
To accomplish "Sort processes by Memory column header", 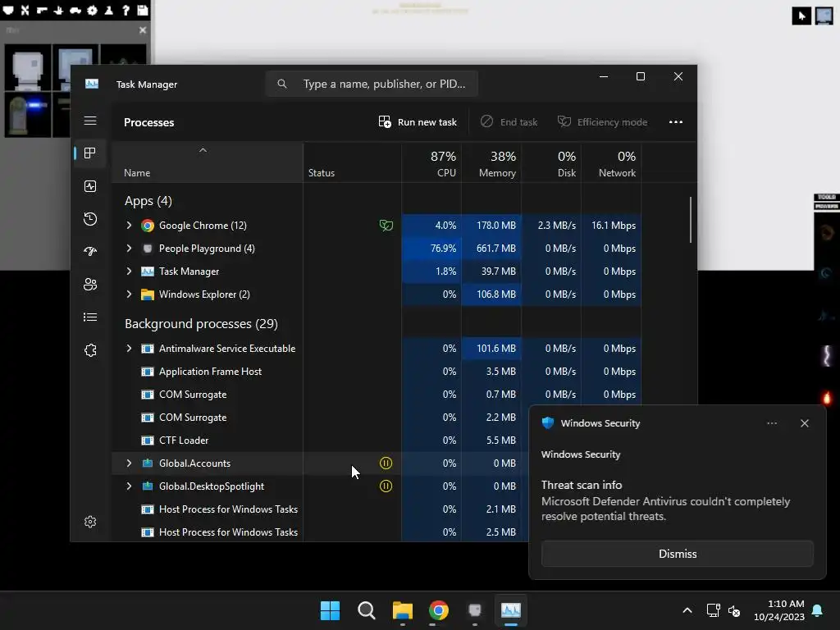I will 492,163.
